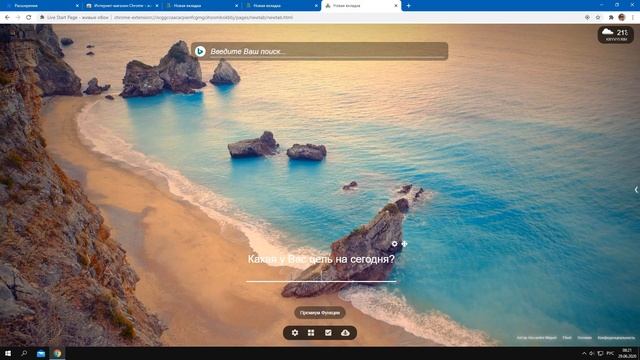Open the second footer link

click(567, 338)
